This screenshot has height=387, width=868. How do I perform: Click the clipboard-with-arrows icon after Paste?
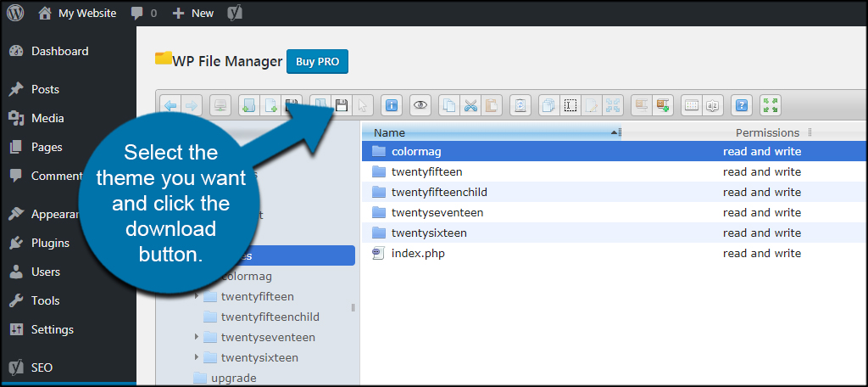click(520, 104)
